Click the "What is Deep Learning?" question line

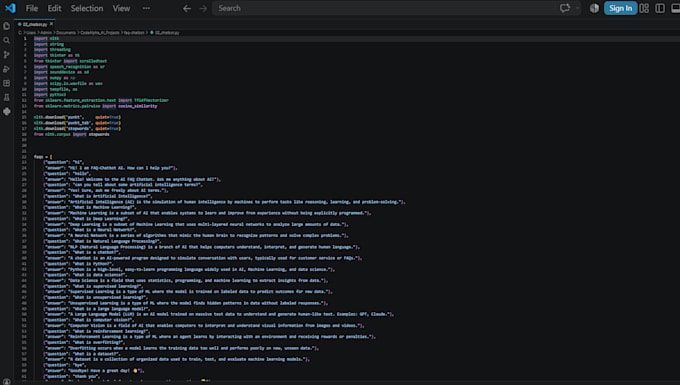pyautogui.click(x=86, y=219)
